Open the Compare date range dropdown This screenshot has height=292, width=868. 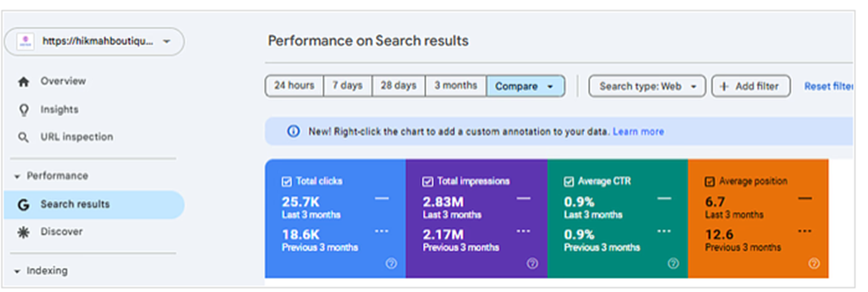tap(525, 86)
